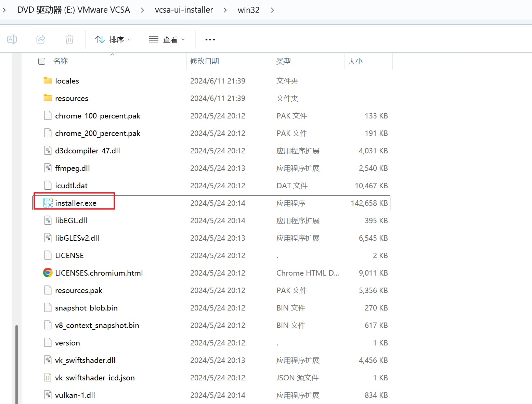Sort files by the 修改日期 column
This screenshot has width=532, height=404.
(x=205, y=61)
